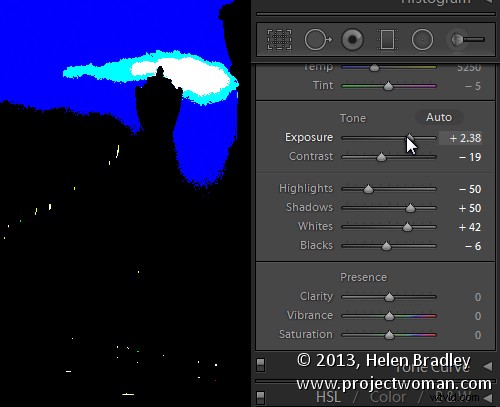Select the Graduated Filter tool
The height and width of the screenshot is (407, 500).
[387, 40]
